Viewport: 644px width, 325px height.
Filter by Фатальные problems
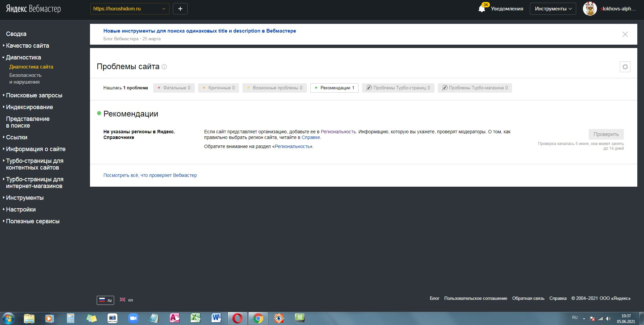pyautogui.click(x=174, y=88)
